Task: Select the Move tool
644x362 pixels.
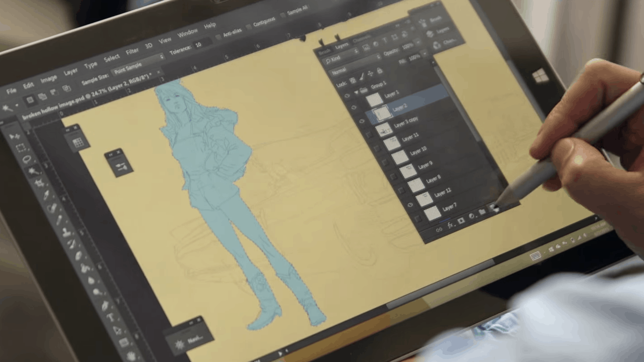Action: [14, 135]
